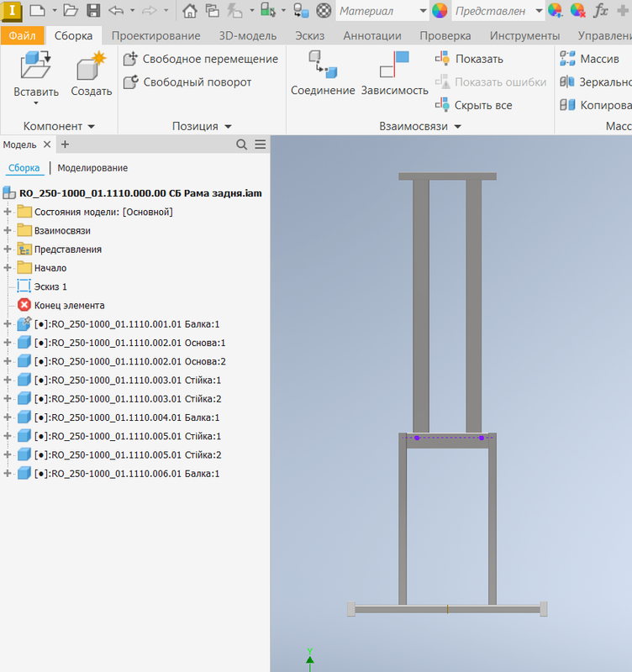Start the Массив pattern tool
The height and width of the screenshot is (672, 632).
(x=589, y=59)
